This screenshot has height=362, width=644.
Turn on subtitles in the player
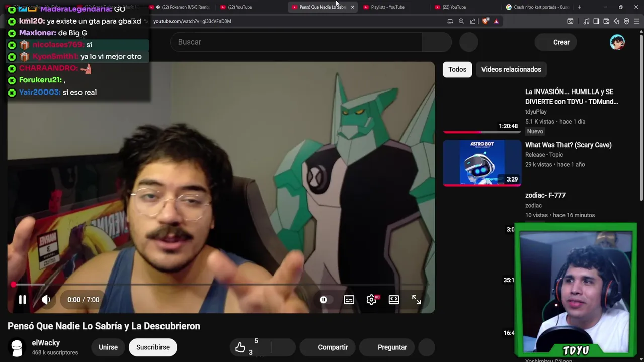tap(349, 300)
